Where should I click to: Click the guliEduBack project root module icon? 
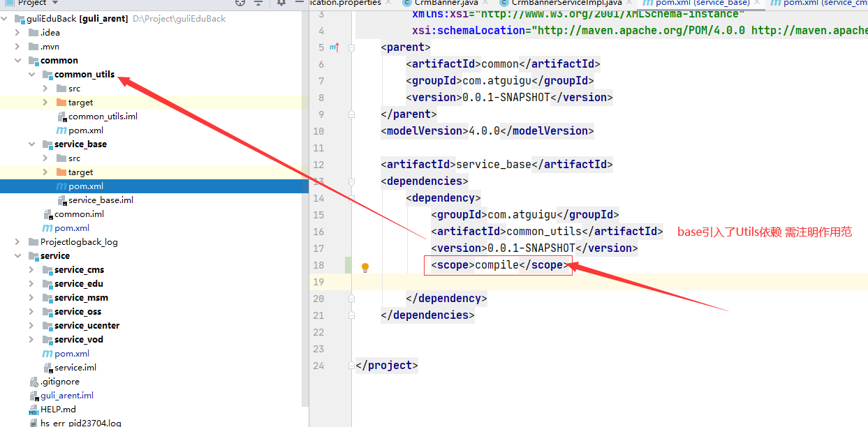20,19
